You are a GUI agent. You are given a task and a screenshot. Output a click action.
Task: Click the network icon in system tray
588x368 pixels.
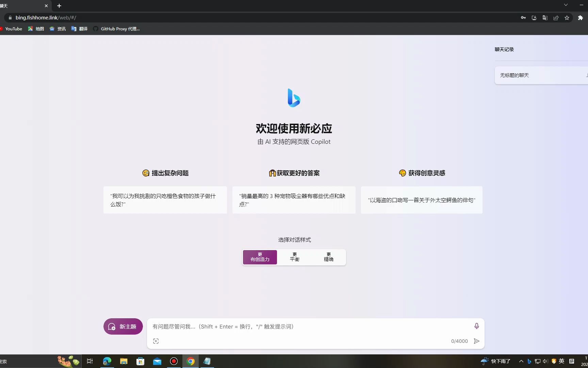(x=538, y=361)
